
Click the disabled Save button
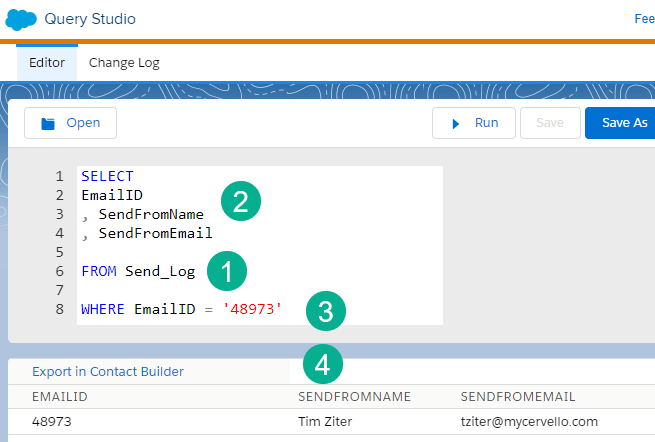(x=550, y=123)
